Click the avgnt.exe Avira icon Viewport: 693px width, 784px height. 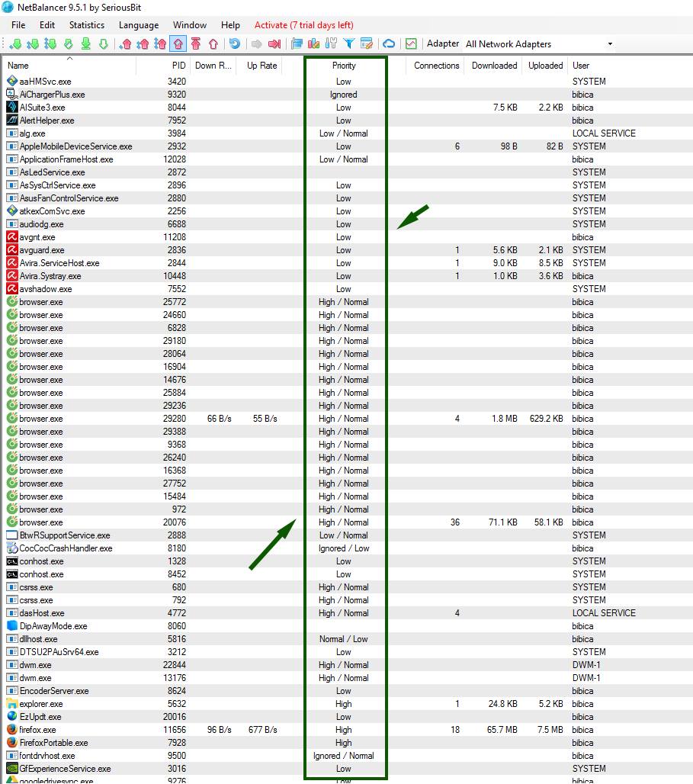pyautogui.click(x=12, y=237)
